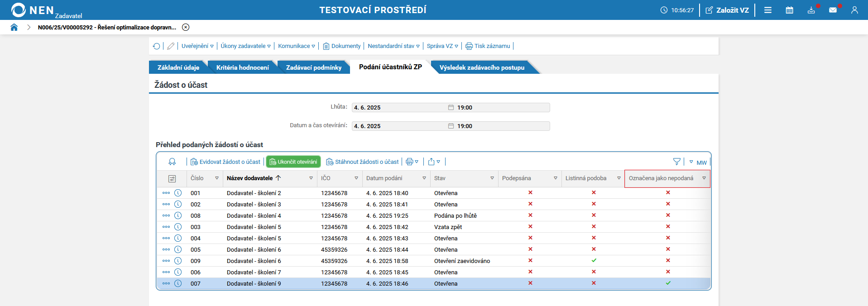Open row actions dots for request 005

[166, 249]
